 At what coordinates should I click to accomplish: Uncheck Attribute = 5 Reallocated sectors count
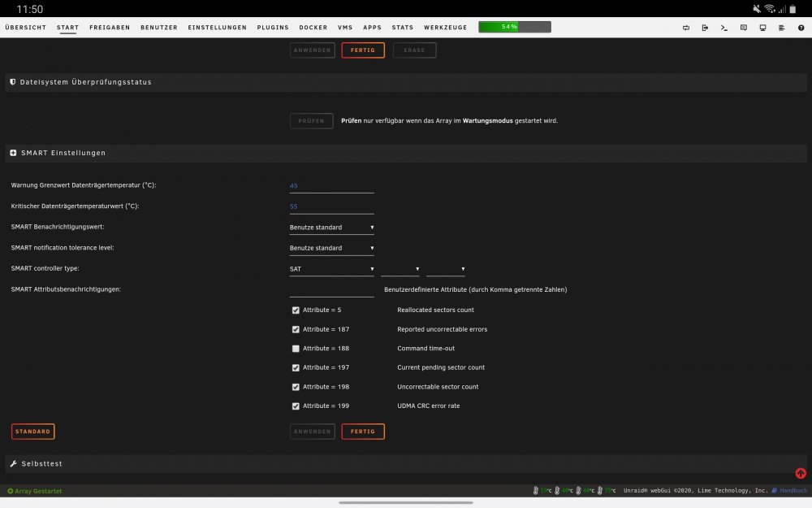tap(296, 310)
